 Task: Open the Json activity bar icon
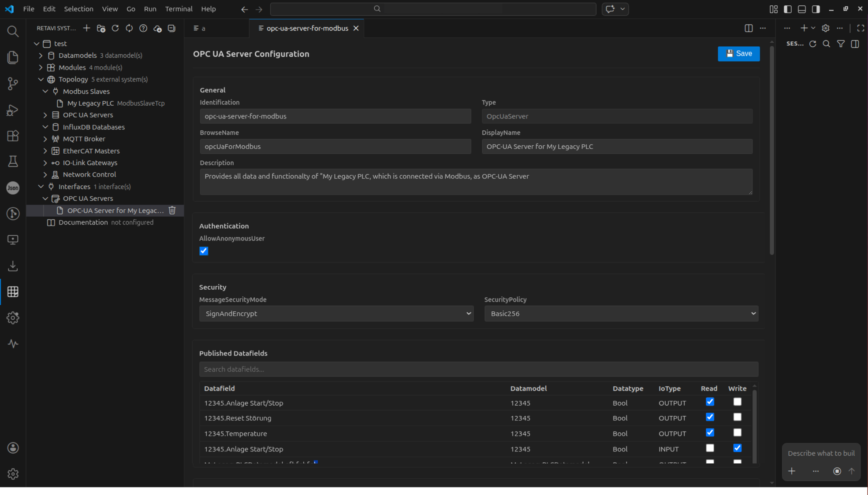(x=13, y=188)
